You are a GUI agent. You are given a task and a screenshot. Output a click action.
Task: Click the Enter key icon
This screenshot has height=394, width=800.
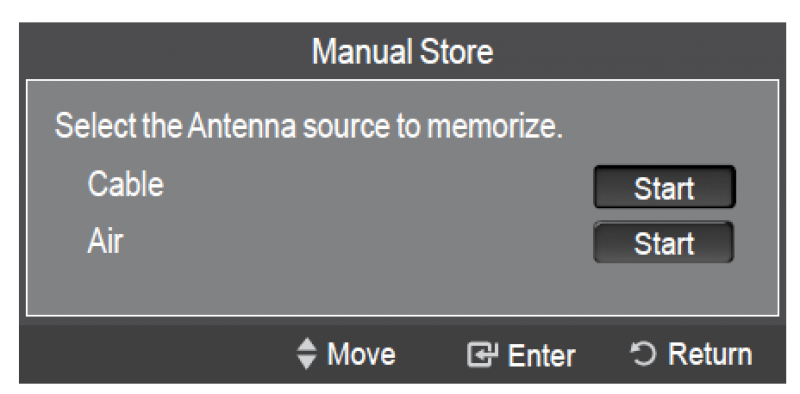(482, 355)
